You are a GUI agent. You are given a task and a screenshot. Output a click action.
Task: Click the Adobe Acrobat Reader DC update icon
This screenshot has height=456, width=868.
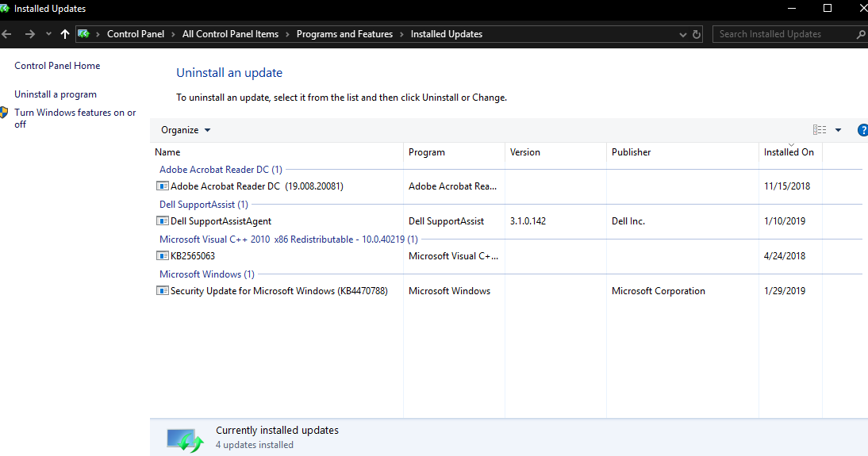pos(163,186)
